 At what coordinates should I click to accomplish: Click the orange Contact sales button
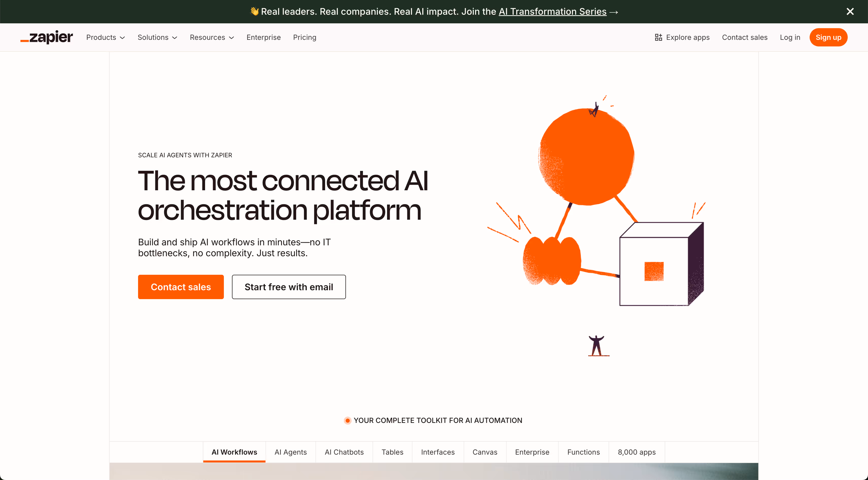181,287
